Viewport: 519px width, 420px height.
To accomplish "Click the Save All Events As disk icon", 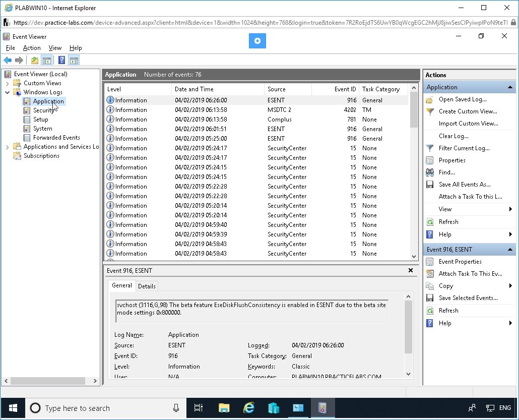I will coord(430,185).
